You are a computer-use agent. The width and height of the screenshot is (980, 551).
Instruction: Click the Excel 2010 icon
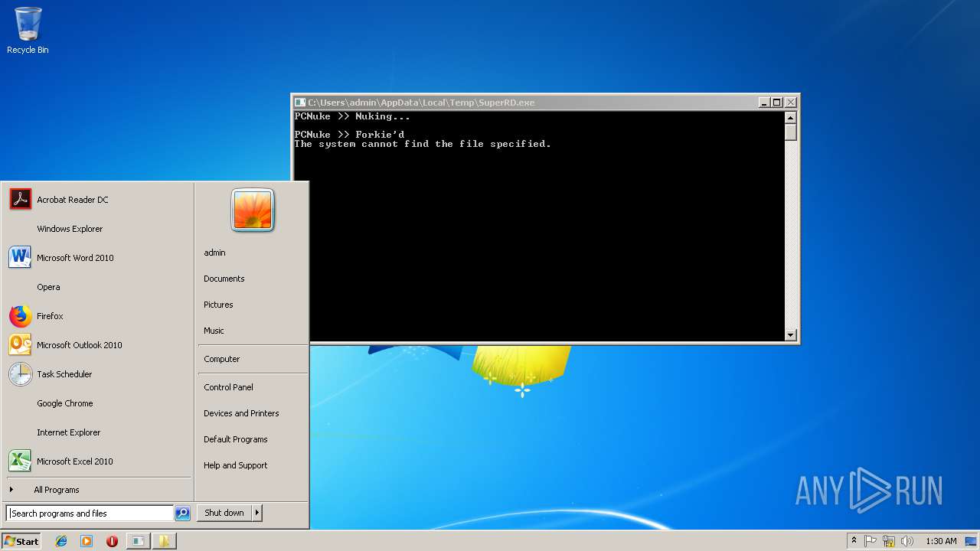click(21, 461)
